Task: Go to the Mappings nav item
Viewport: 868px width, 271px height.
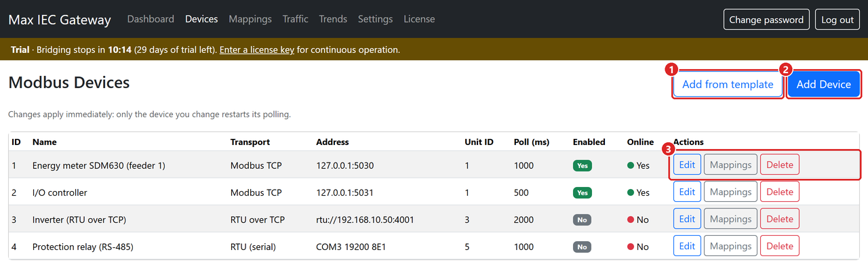Action: [x=250, y=19]
